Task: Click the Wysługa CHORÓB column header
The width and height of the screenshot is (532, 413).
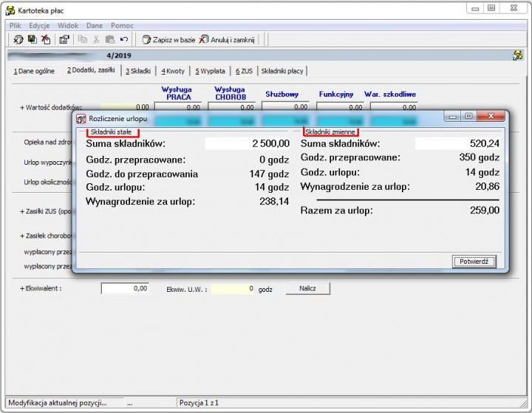Action: 230,93
